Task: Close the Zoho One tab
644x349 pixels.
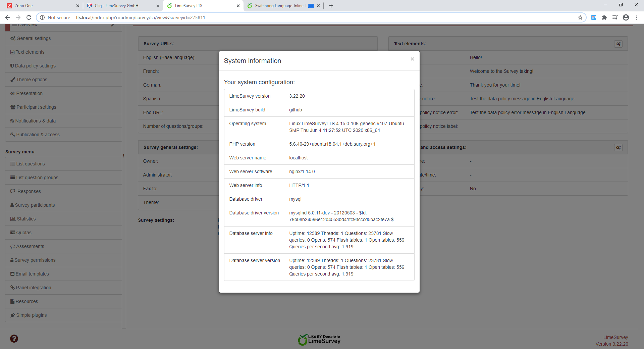Action: click(x=78, y=6)
